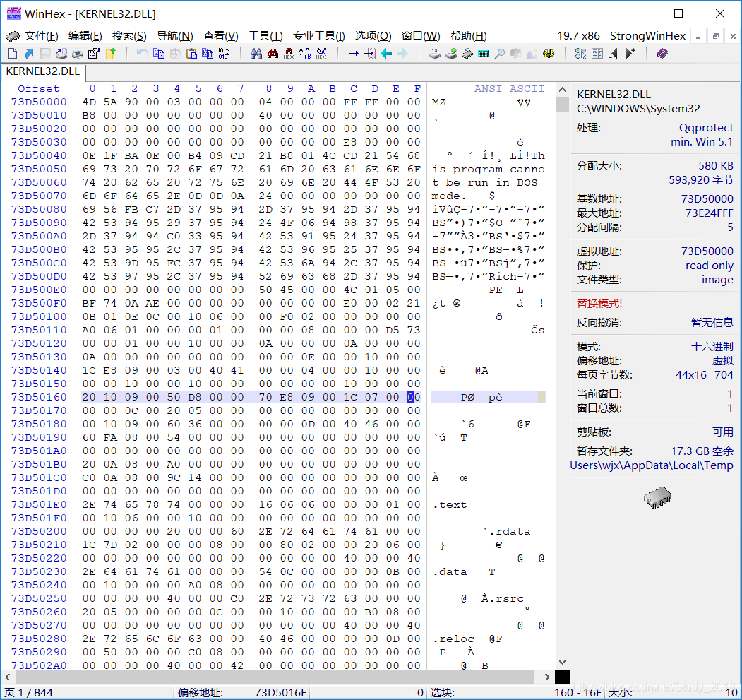Open the 导航(N) menu

pyautogui.click(x=174, y=36)
